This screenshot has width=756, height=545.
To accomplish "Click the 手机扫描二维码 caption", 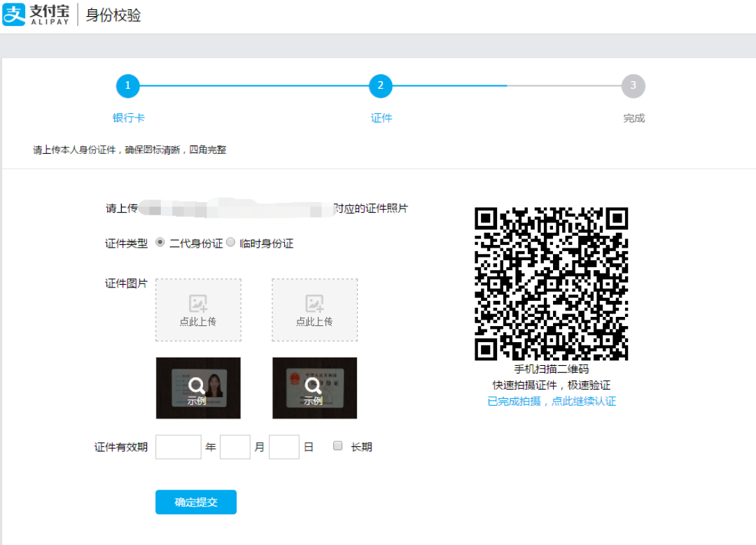I will pos(551,369).
